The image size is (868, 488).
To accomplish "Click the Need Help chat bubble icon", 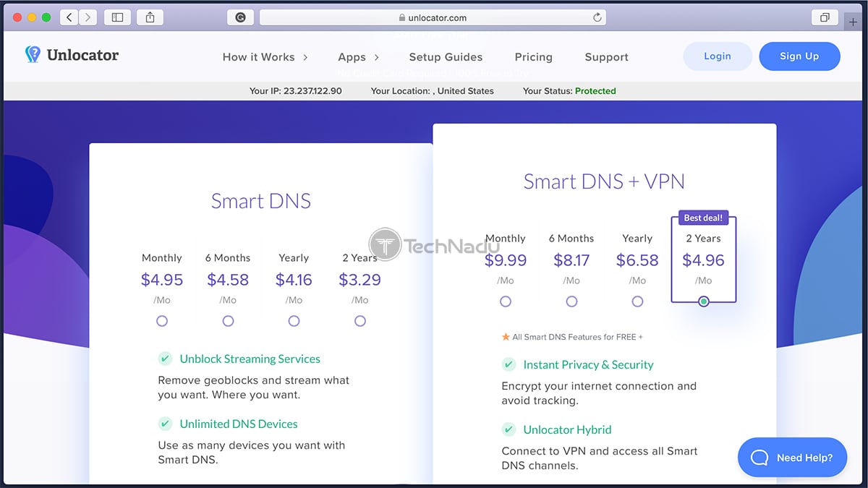I will 759,458.
